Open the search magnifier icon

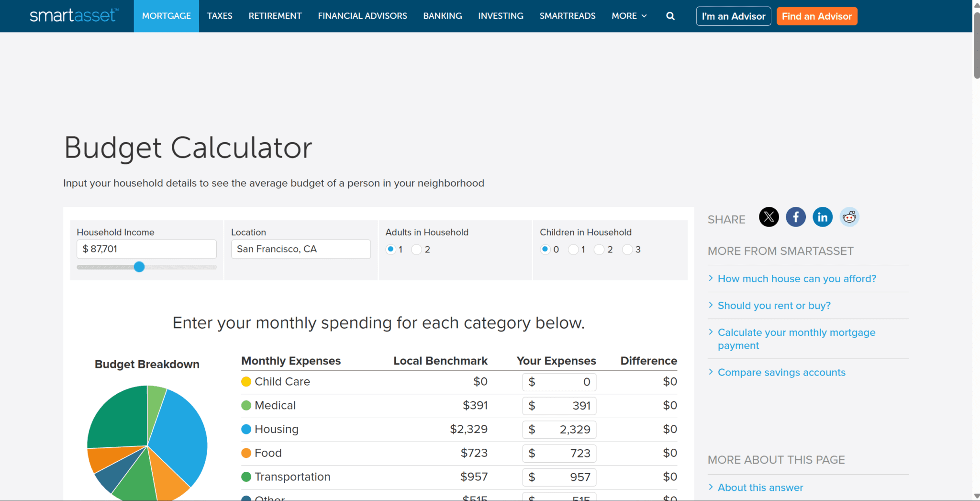click(670, 16)
